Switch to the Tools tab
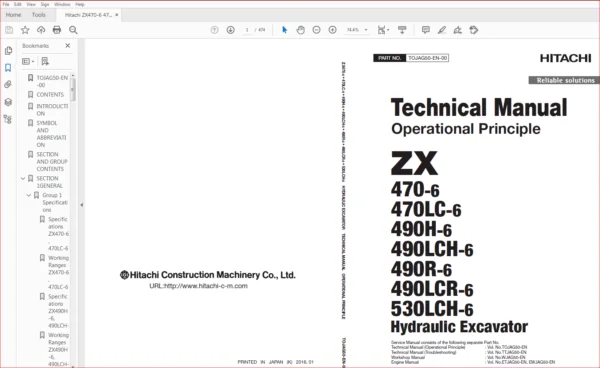600x368 pixels. coord(39,15)
